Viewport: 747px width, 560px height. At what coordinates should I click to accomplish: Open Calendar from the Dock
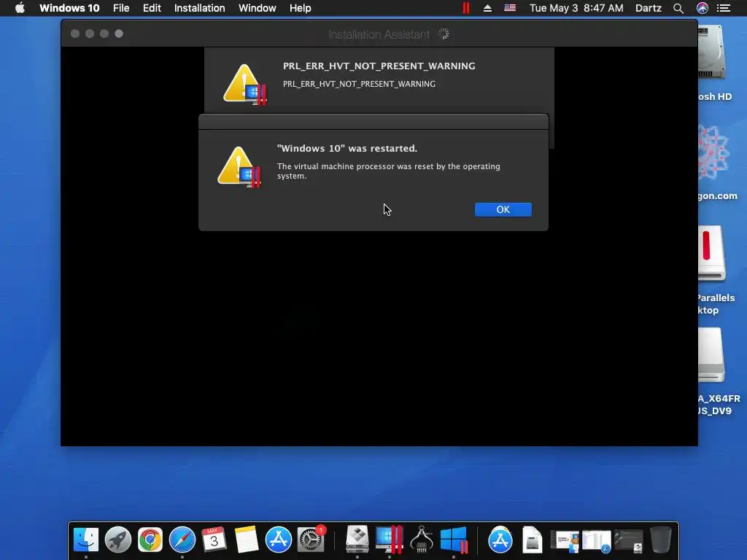(x=214, y=540)
